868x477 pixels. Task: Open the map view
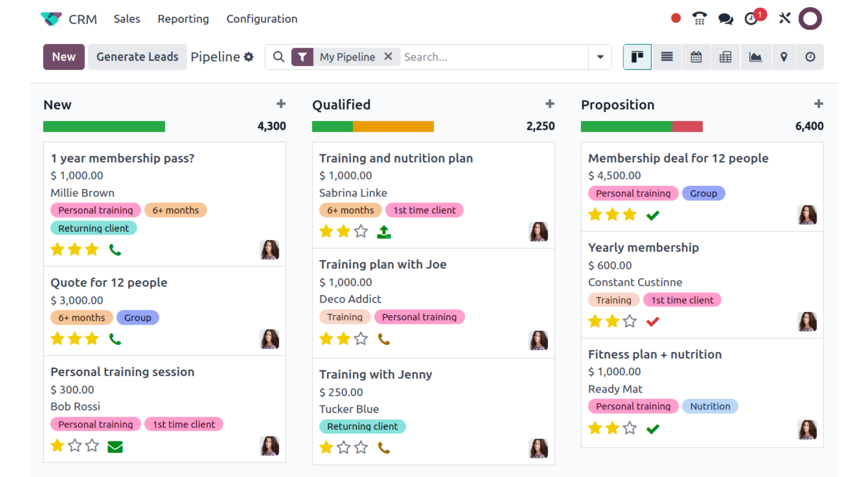click(x=784, y=57)
